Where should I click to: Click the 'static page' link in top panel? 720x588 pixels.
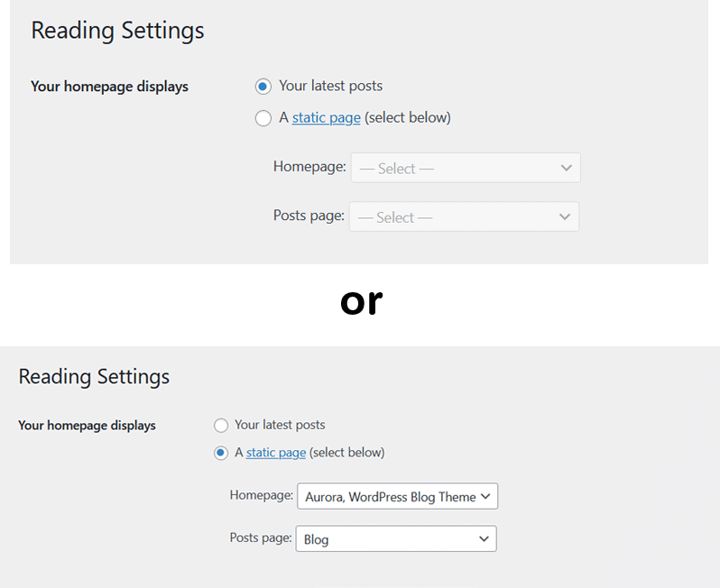tap(326, 118)
